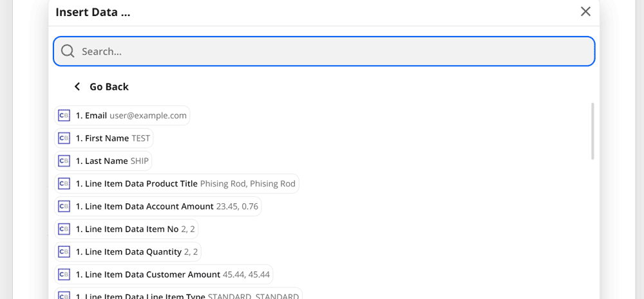This screenshot has height=299, width=644.
Task: Go Back to previous data list
Action: (109, 87)
